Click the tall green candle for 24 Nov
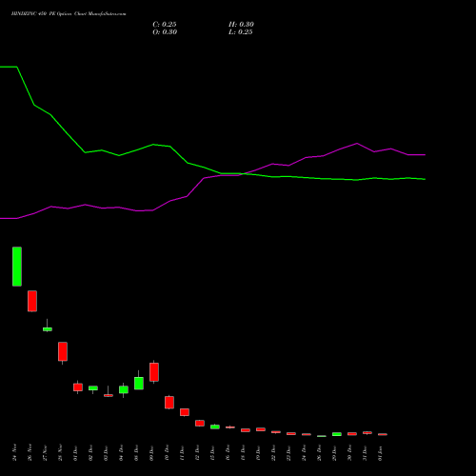The image size is (476, 476). pyautogui.click(x=17, y=267)
